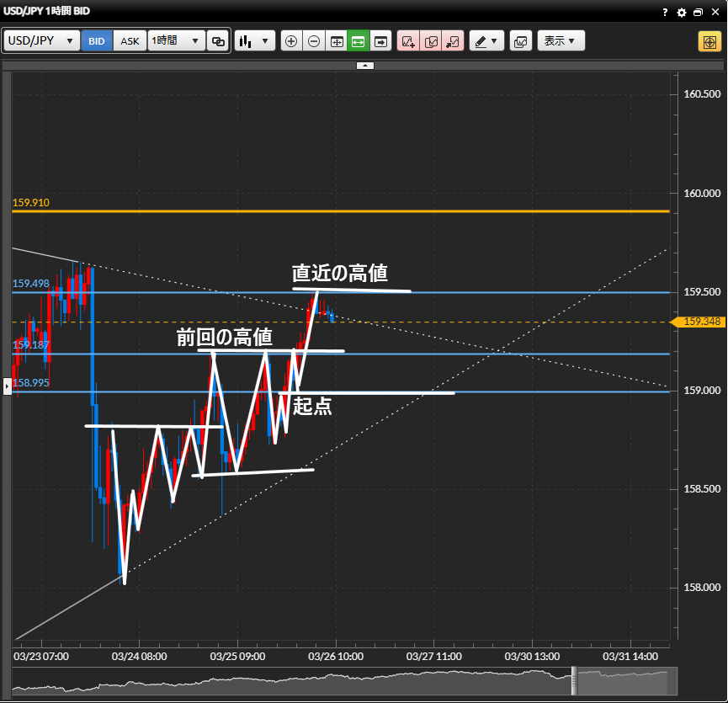Click the zoom in magnifier icon
The width and height of the screenshot is (728, 703).
[x=291, y=41]
